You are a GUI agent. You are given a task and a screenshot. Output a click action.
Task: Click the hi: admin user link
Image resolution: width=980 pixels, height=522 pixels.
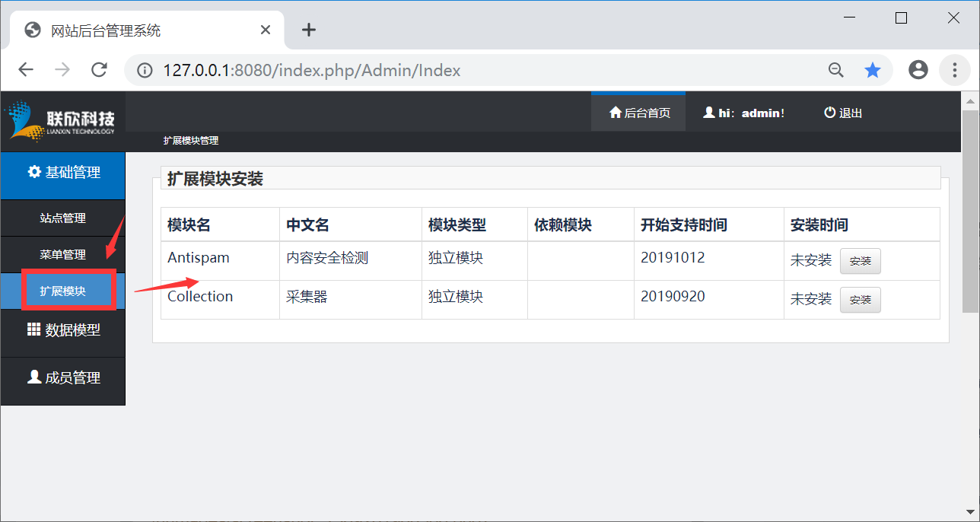click(x=743, y=113)
